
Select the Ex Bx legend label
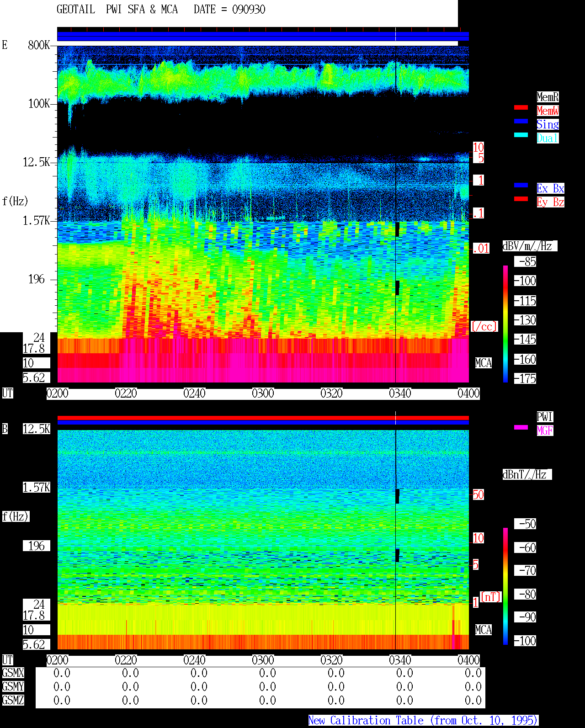tap(550, 188)
